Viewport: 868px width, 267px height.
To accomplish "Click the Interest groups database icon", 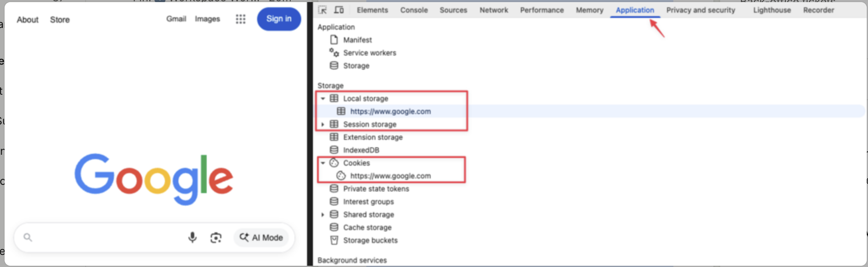I will tap(334, 202).
